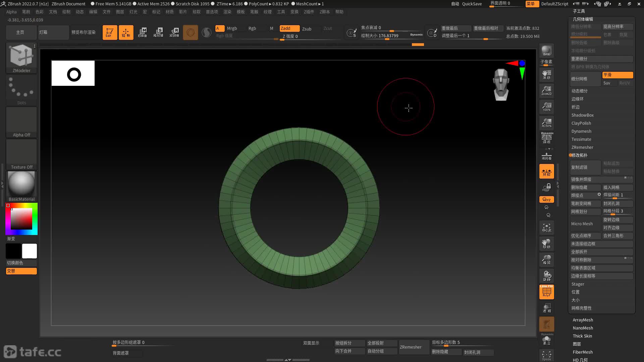This screenshot has height=362, width=644.
Task: Toggle the XYZ rotation mode button
Action: [546, 199]
